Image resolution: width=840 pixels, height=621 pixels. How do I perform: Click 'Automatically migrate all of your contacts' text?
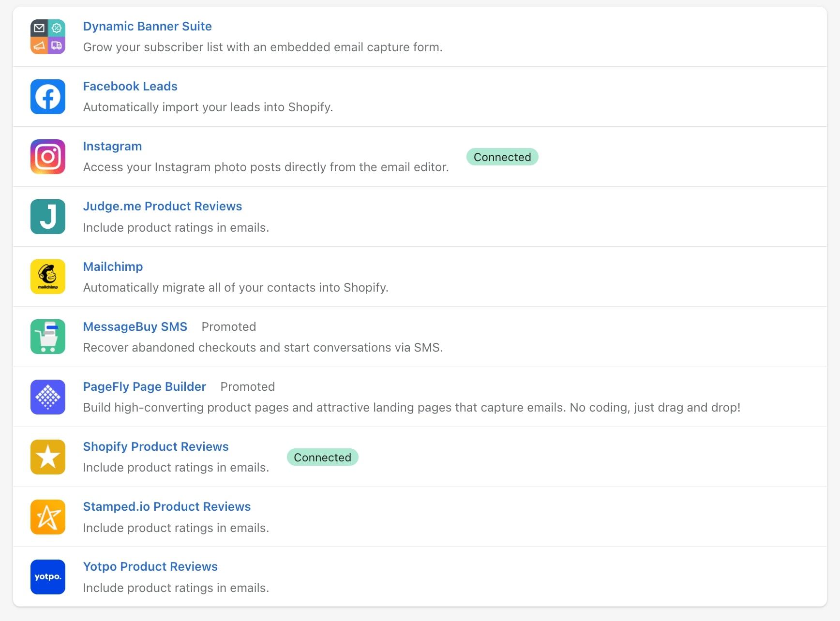tap(236, 287)
